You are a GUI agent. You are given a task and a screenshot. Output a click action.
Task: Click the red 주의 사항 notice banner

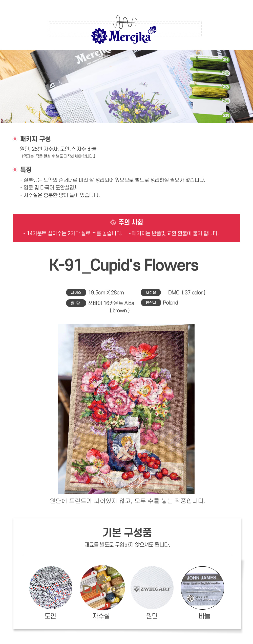(126, 228)
